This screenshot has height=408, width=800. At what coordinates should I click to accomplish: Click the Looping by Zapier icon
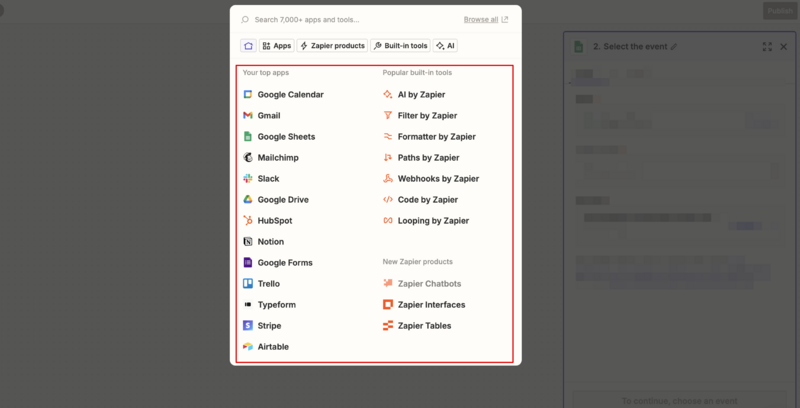[388, 220]
